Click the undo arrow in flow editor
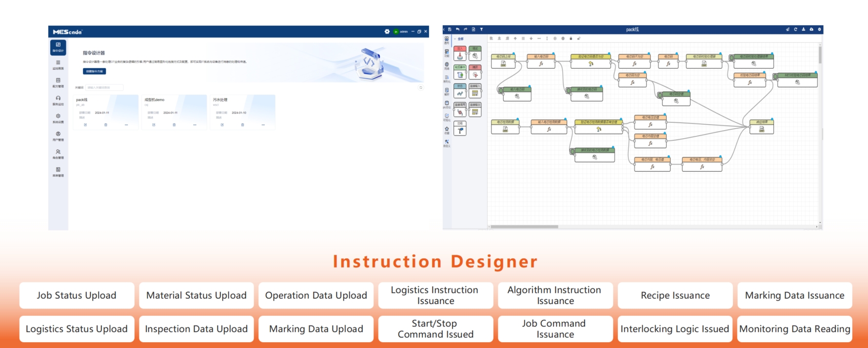Screen dimensions: 868x348 click(457, 29)
